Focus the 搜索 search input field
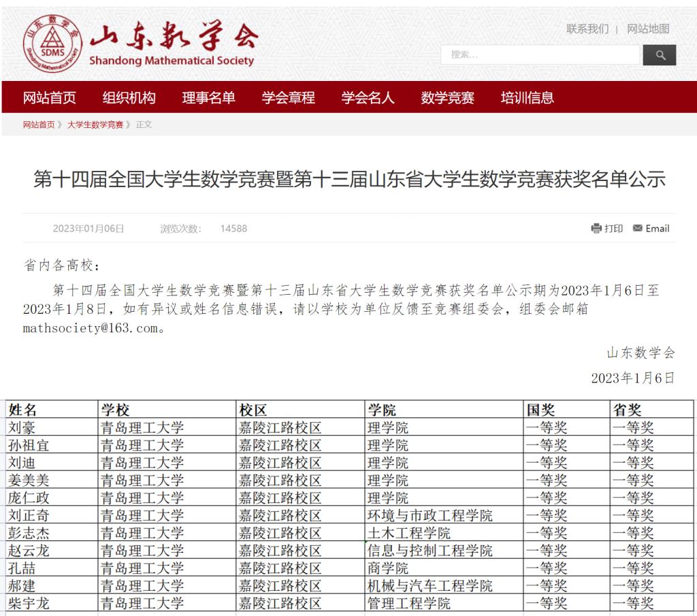The height and width of the screenshot is (616, 697). point(540,54)
